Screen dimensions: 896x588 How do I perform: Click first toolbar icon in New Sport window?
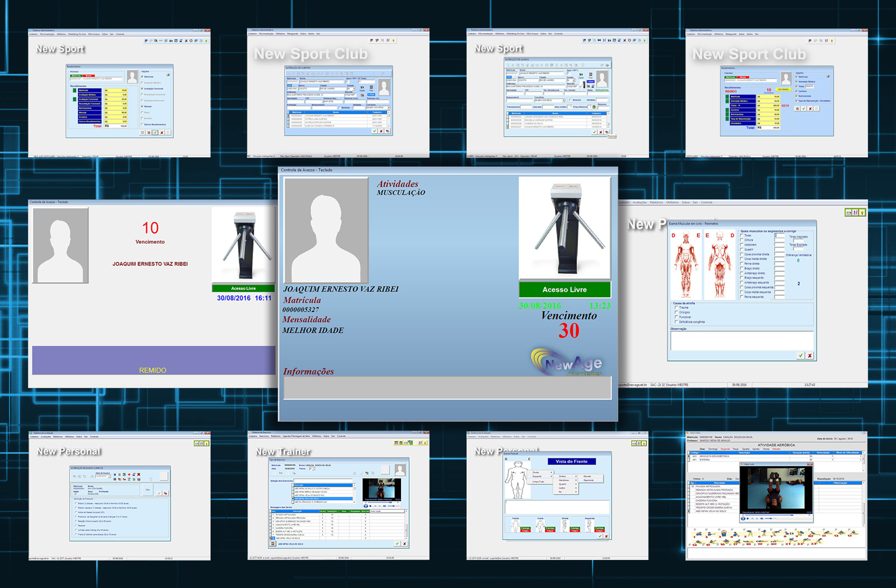tap(146, 41)
